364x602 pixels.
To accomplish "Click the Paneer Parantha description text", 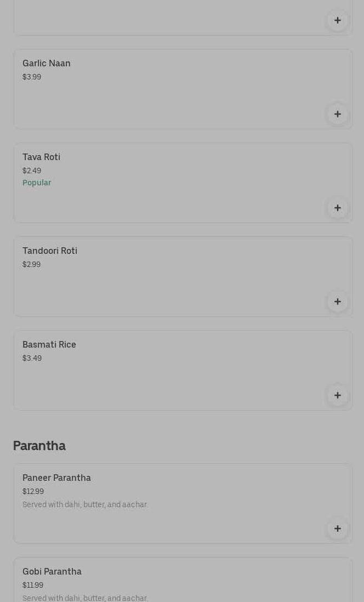I will tap(86, 504).
